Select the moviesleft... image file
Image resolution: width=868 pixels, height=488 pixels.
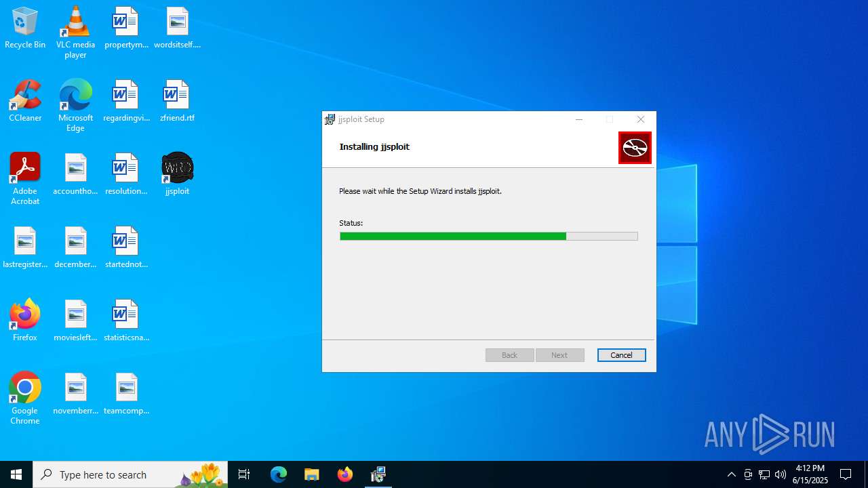(75, 321)
